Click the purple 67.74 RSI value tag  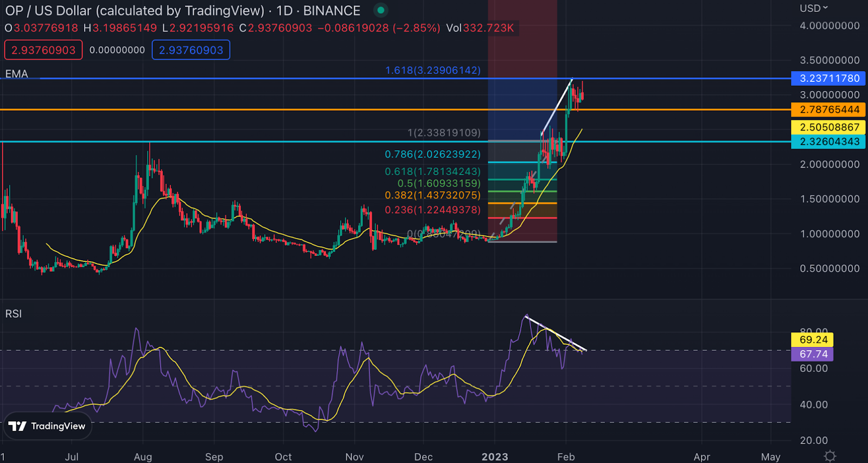[813, 354]
